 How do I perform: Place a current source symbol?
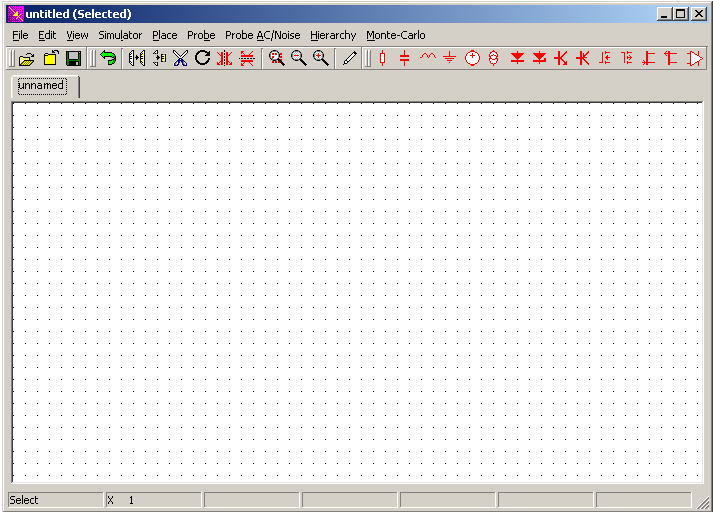tap(494, 59)
